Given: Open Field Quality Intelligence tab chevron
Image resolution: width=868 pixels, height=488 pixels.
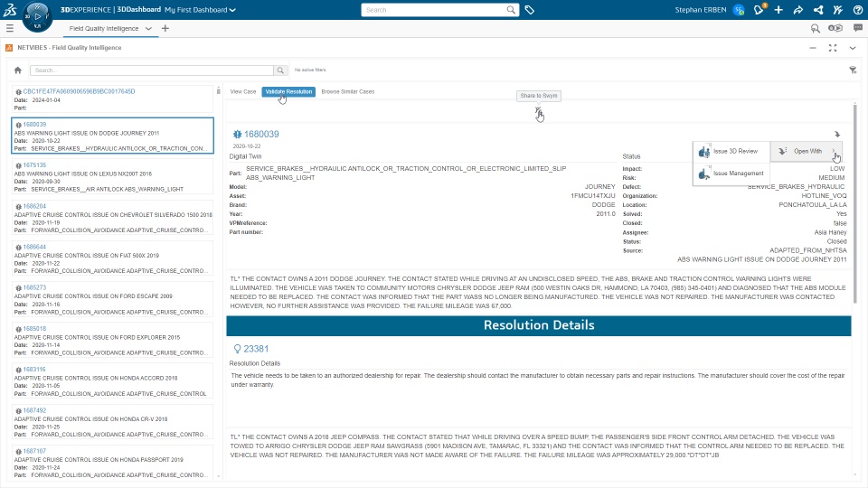Looking at the screenshot, I should click(x=148, y=29).
